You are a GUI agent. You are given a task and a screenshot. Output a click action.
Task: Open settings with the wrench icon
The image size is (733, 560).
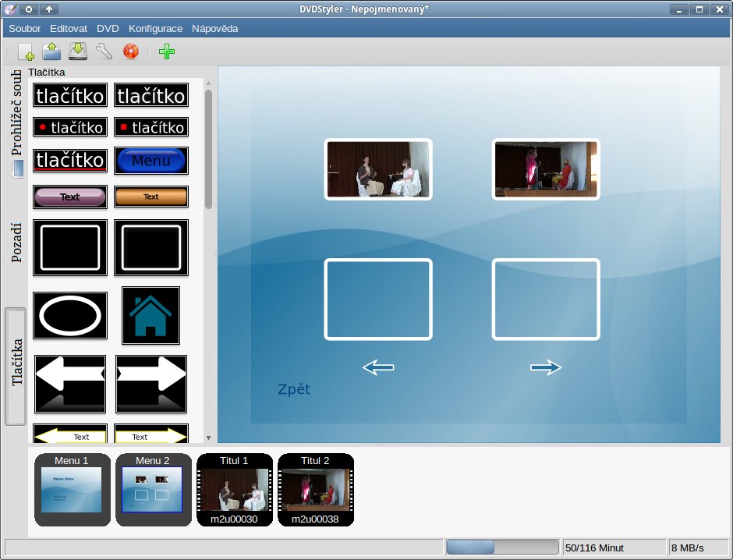(104, 52)
